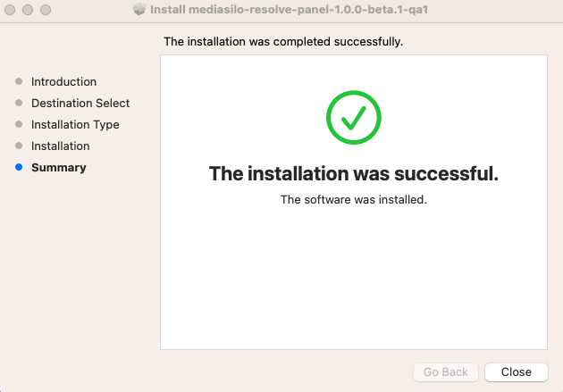Select the Destination Select step label
Image resolution: width=563 pixels, height=392 pixels.
(80, 103)
